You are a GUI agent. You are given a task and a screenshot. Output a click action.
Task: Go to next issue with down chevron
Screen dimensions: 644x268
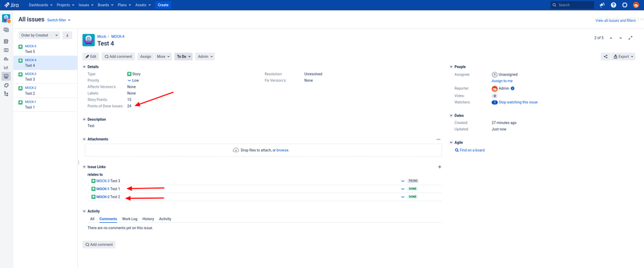(621, 38)
